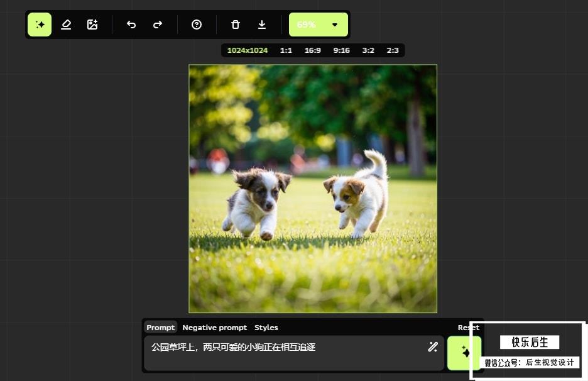The width and height of the screenshot is (588, 381).
Task: Select the 1024x1024 size option
Action: [x=248, y=50]
